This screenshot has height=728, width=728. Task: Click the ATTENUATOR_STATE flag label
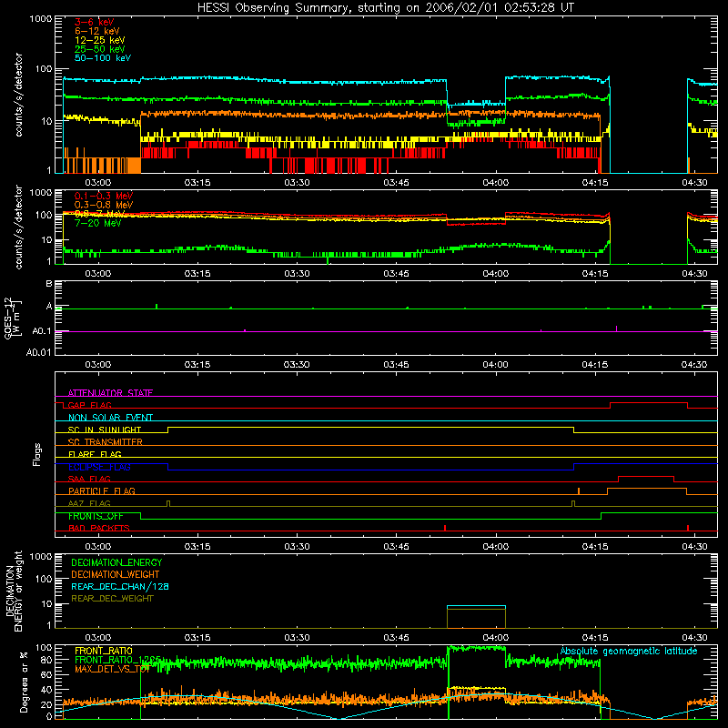(x=110, y=393)
